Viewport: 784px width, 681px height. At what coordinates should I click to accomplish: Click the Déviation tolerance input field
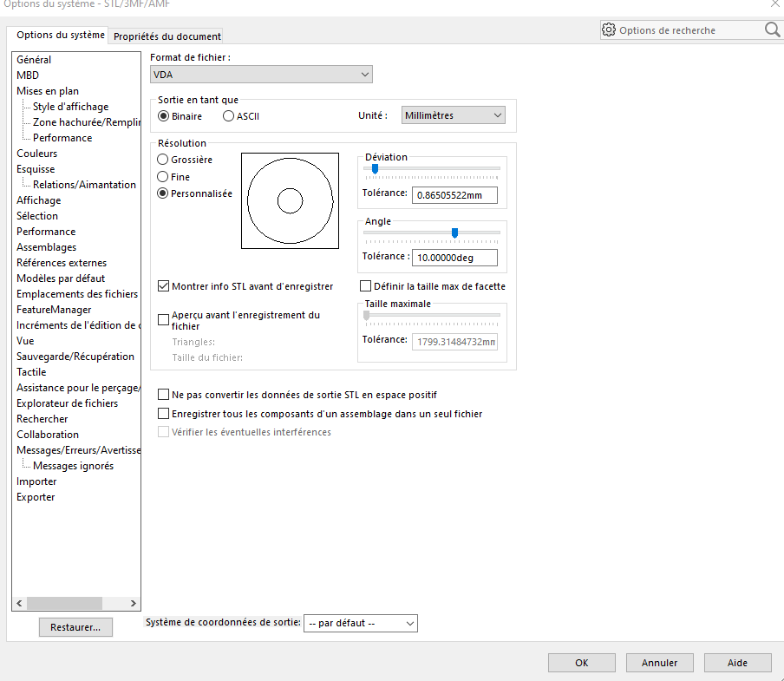coord(454,195)
